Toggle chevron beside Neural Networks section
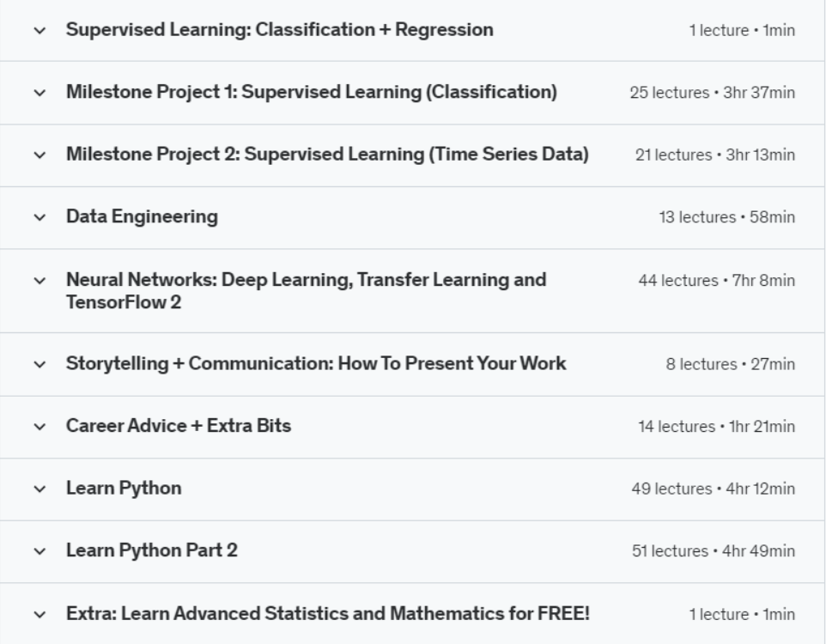The height and width of the screenshot is (644, 826). 38,281
